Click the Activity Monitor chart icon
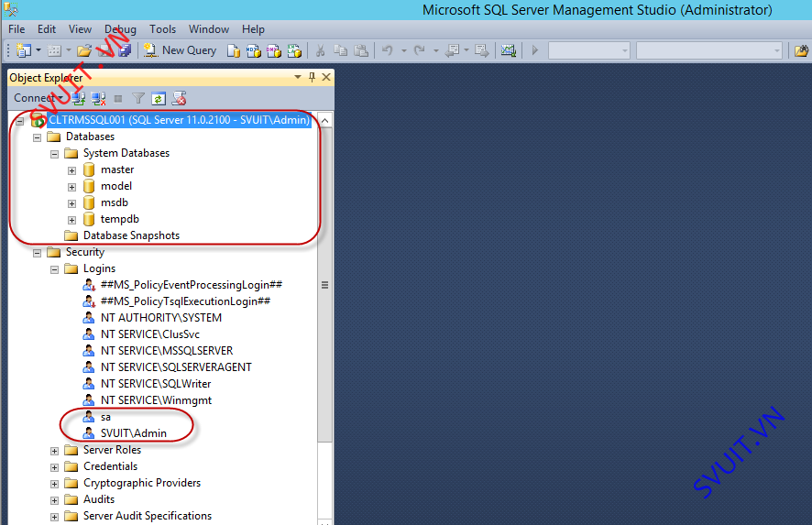This screenshot has height=525, width=812. pos(509,50)
